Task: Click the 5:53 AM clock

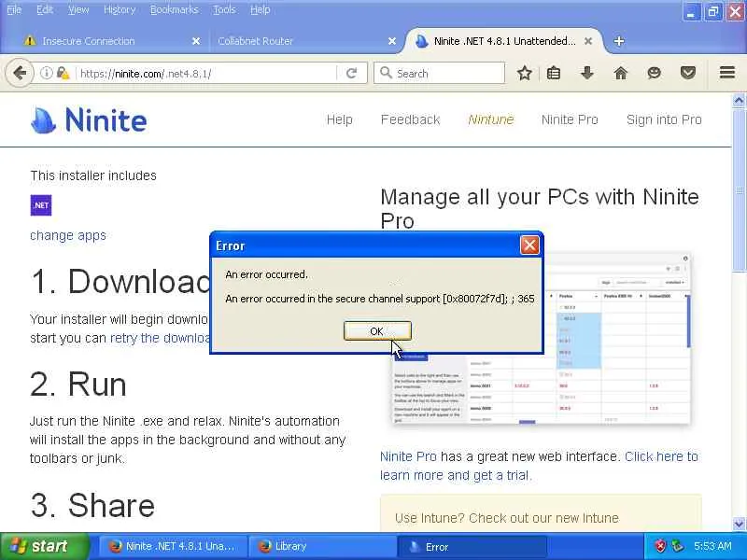Action: pyautogui.click(x=712, y=546)
